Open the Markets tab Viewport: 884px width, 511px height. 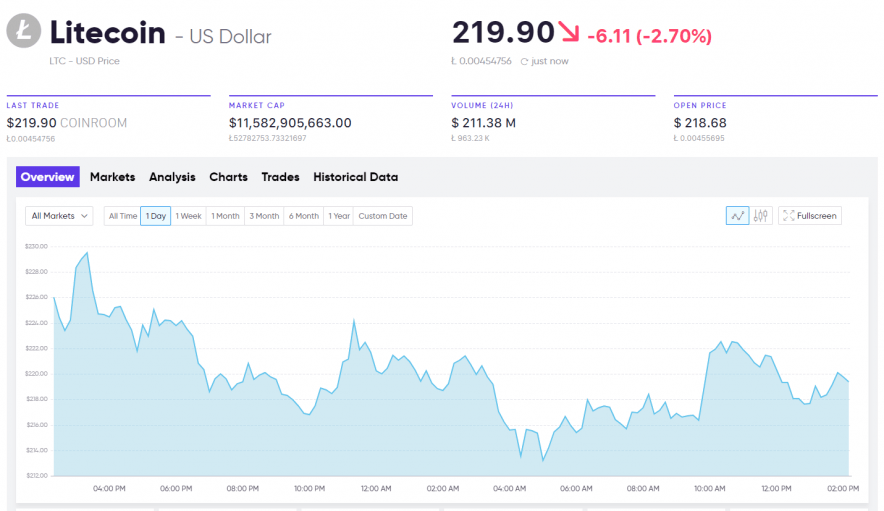tap(112, 177)
